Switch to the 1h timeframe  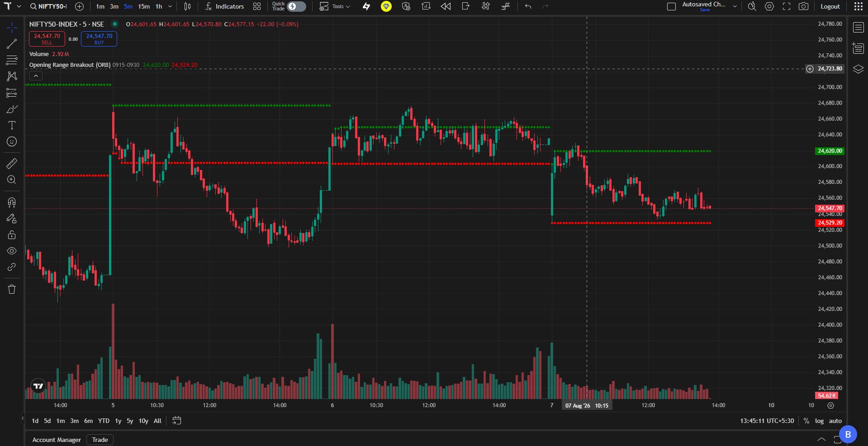[159, 6]
